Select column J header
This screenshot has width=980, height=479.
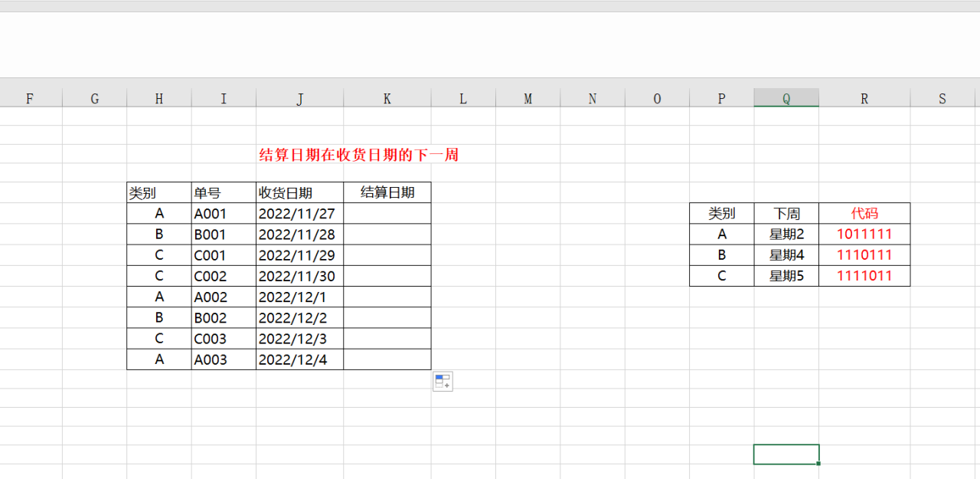pos(300,98)
